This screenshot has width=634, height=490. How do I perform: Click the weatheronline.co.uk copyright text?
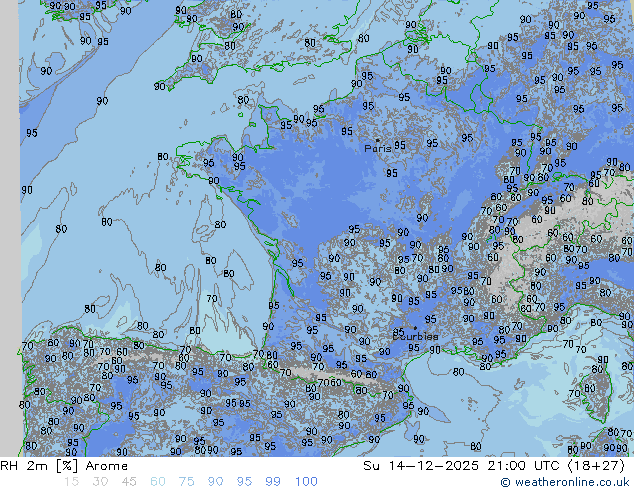(565, 482)
